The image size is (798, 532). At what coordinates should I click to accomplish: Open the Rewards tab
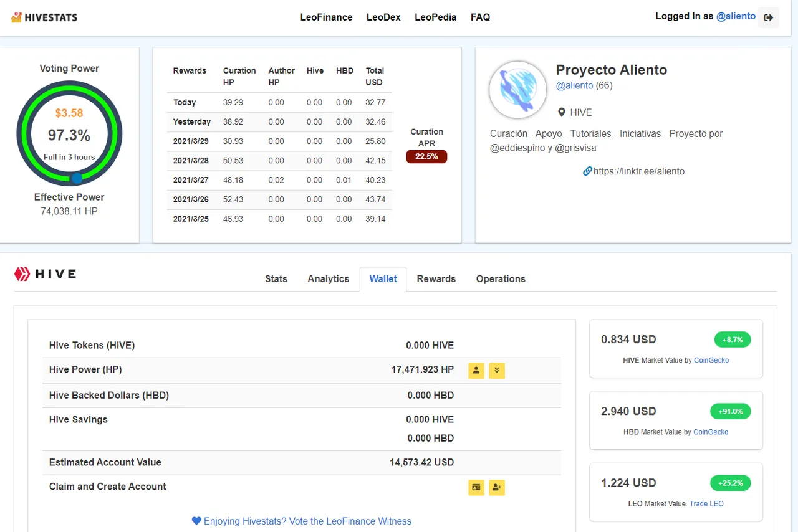(x=436, y=279)
